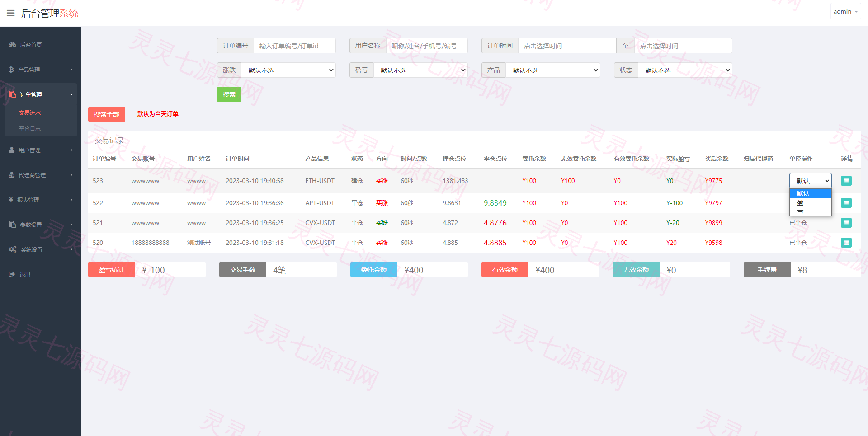This screenshot has width=868, height=436.
Task: Click the ETH-USDT product cell
Action: click(x=320, y=181)
